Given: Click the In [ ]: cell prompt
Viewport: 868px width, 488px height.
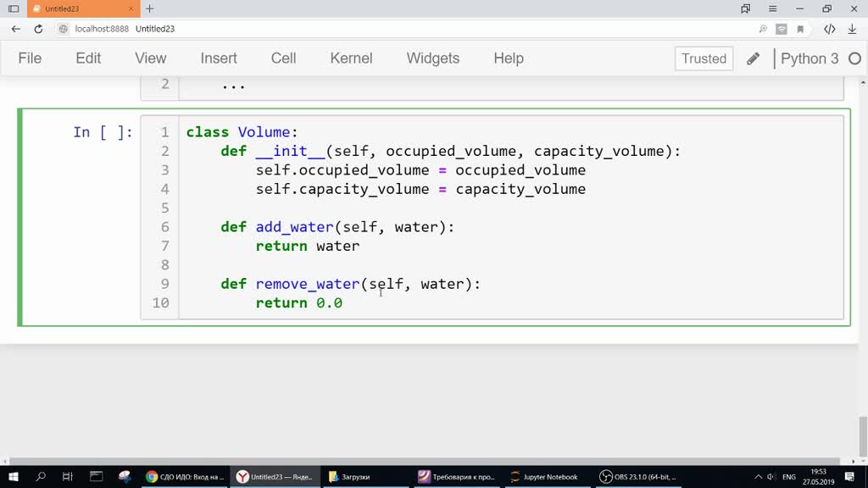Looking at the screenshot, I should 103,132.
